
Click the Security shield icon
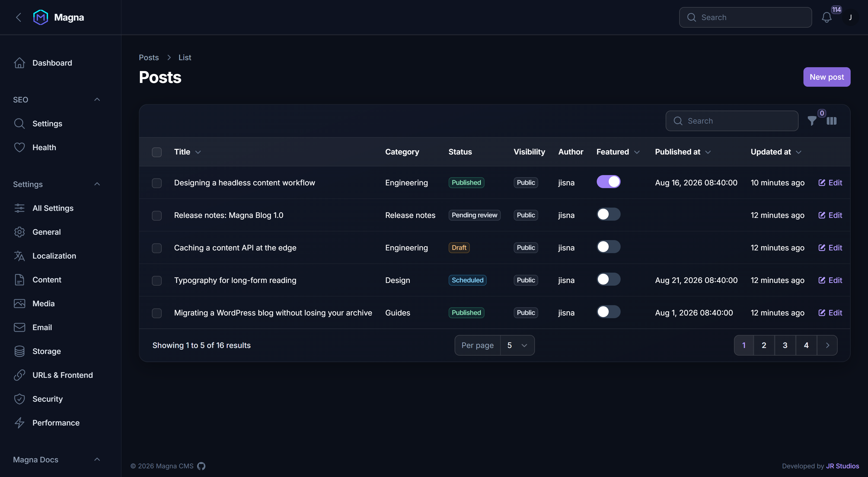[20, 399]
